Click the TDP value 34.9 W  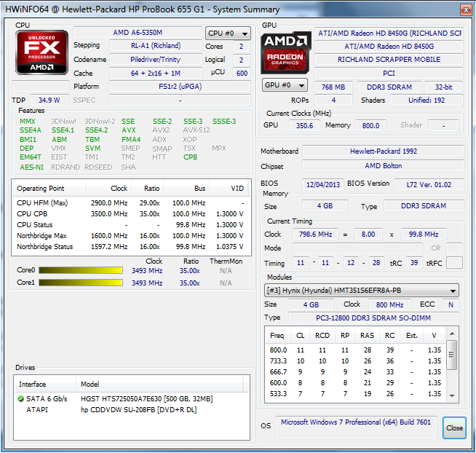pos(49,100)
